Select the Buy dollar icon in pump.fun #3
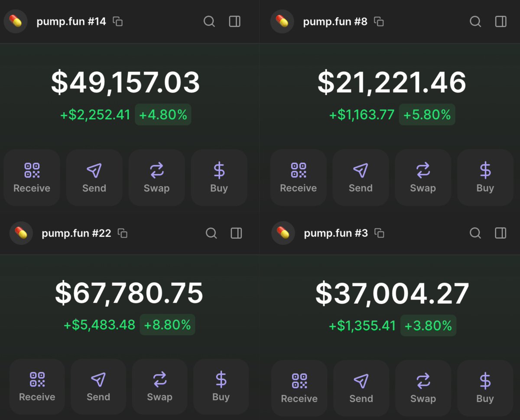The image size is (520, 420). click(x=484, y=381)
